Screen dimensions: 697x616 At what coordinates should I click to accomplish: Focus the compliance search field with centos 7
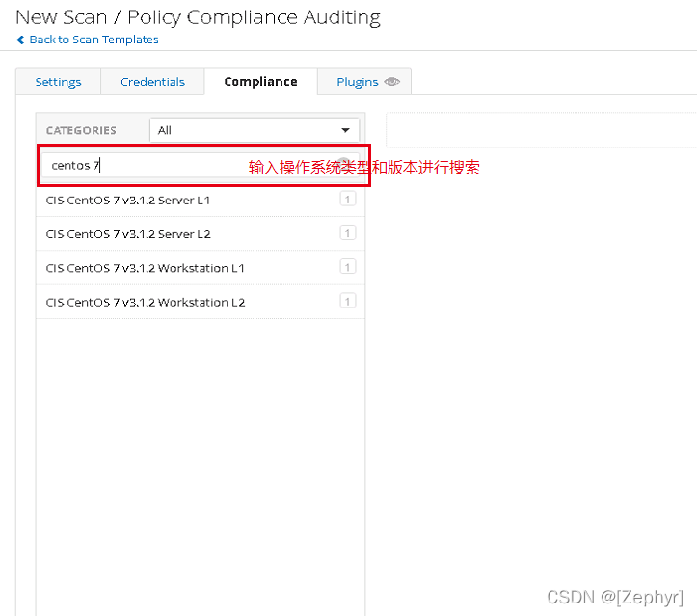point(200,166)
